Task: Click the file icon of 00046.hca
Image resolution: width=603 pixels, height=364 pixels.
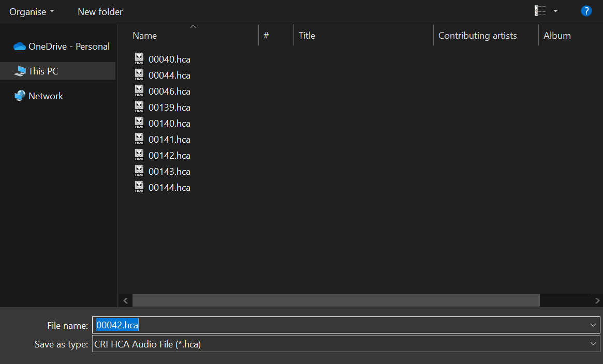Action: pyautogui.click(x=139, y=91)
